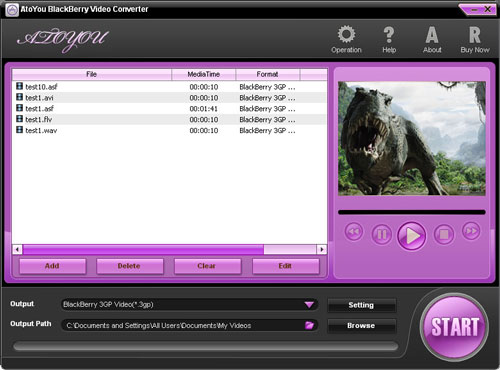
Task: Click the big START button
Action: point(455,327)
